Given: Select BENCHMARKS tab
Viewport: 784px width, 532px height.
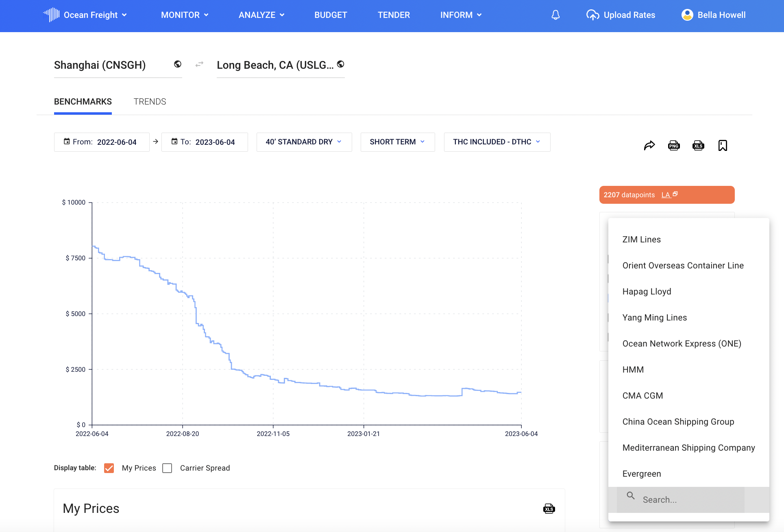Looking at the screenshot, I should point(83,102).
